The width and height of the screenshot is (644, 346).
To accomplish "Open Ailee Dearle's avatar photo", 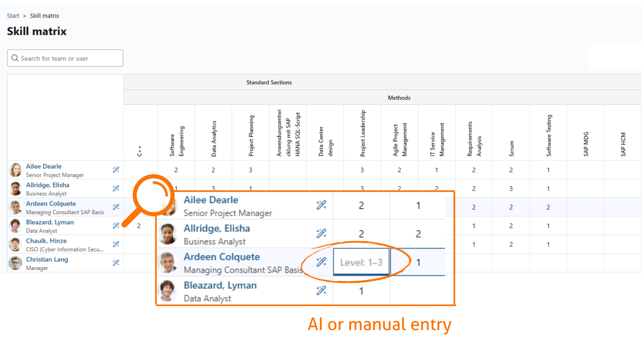I will coord(16,170).
